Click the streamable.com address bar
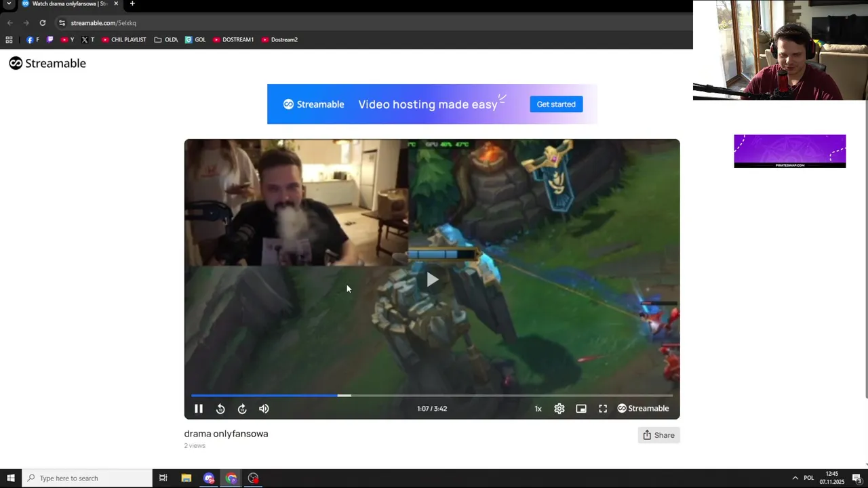Viewport: 868px width, 488px height. 372,23
